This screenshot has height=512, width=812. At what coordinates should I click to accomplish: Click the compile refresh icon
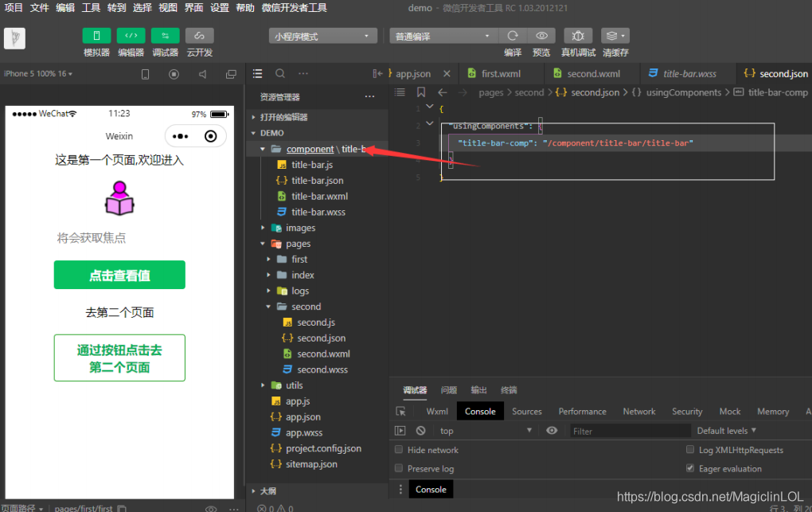(x=513, y=36)
